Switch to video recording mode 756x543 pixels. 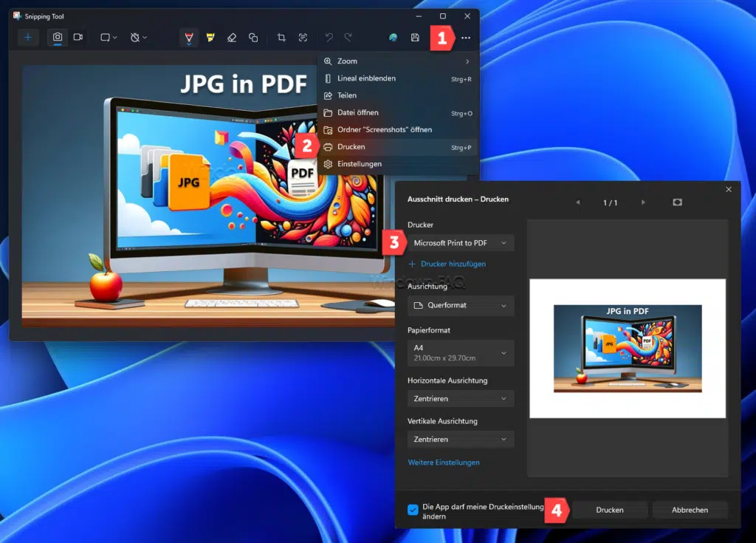pos(78,37)
